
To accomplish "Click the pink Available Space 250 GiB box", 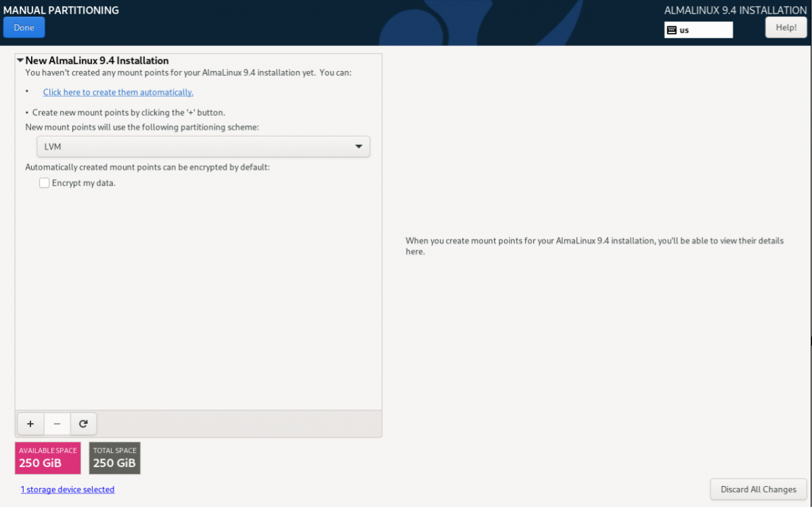I will click(47, 458).
